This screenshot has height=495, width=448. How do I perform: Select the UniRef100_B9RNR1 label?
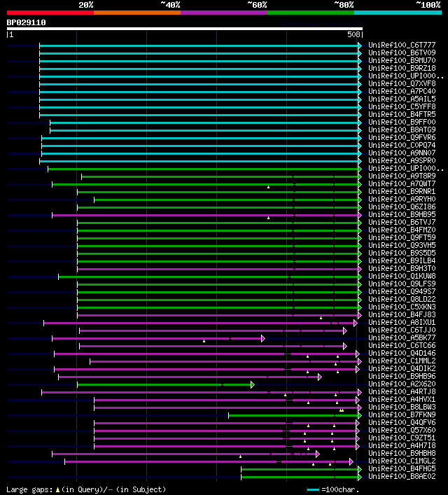pos(402,192)
